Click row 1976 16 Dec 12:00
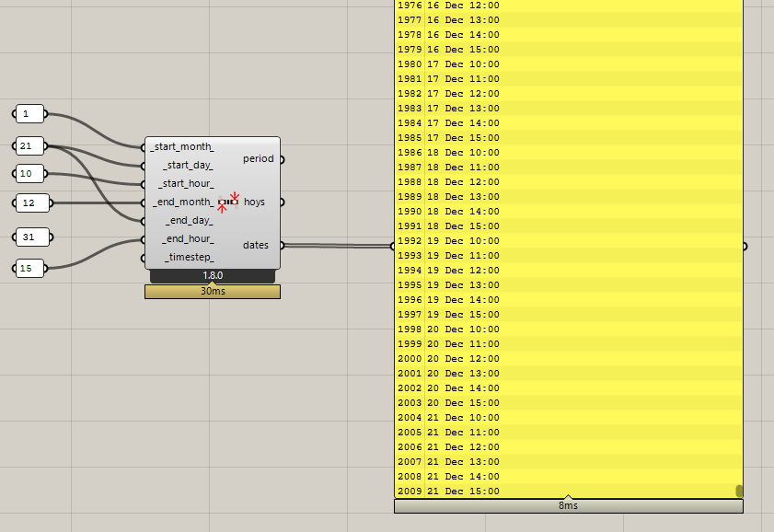Viewport: 774px width, 532px height. tap(569, 6)
